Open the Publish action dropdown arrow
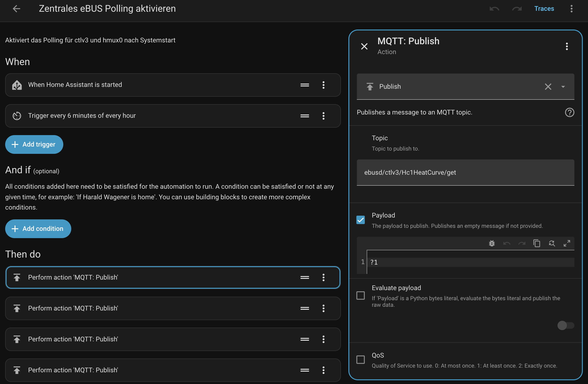Viewport: 588px width, 384px height. (x=563, y=87)
